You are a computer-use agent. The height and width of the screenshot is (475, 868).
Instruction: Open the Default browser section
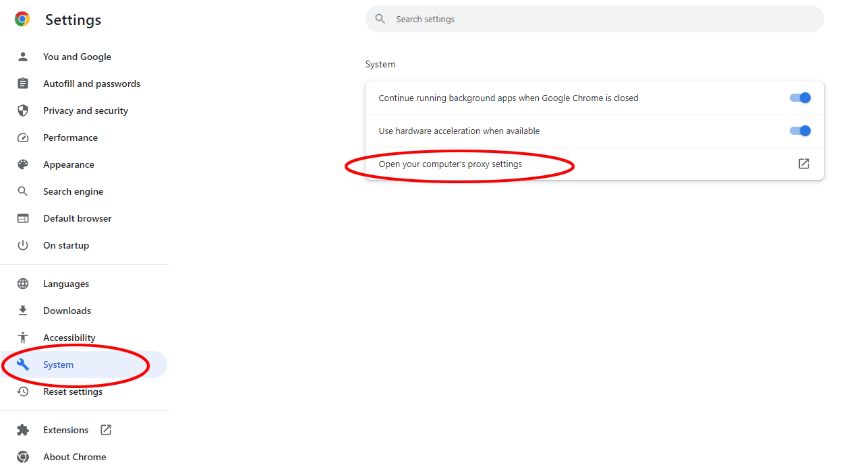tap(77, 218)
